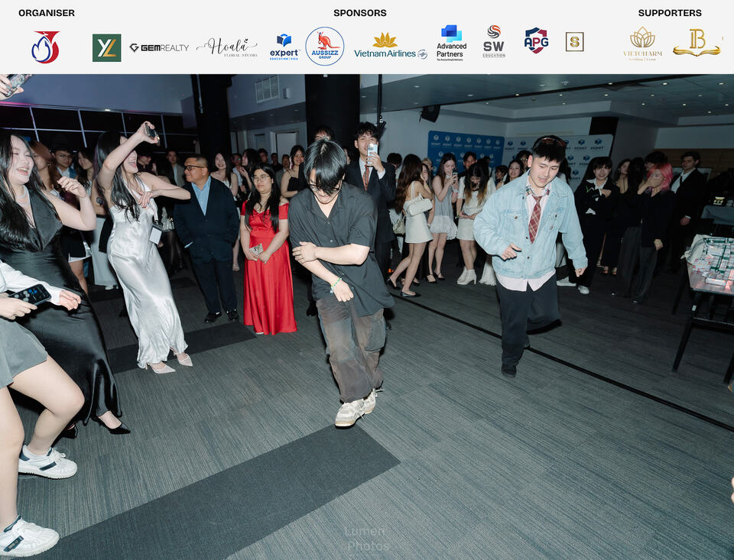
Task: Click the SUPPORTERS heading
Action: point(670,13)
